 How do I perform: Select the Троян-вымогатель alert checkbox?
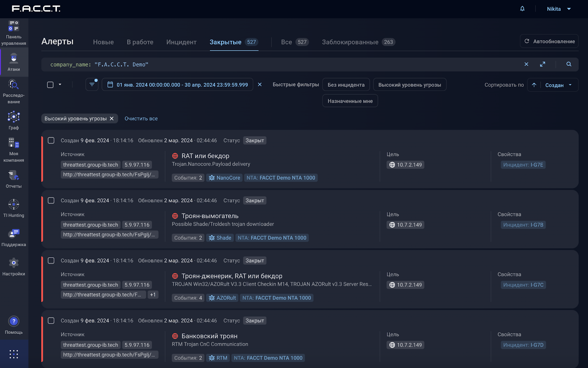51,200
